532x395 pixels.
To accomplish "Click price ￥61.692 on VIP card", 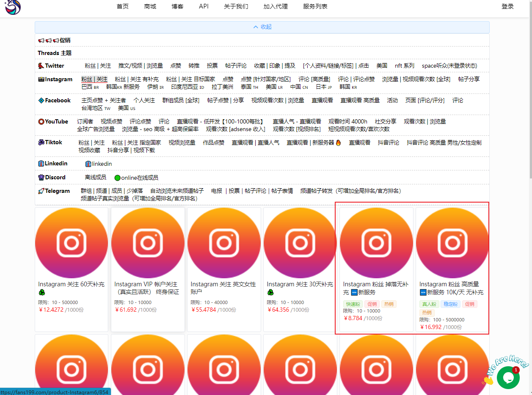I will [126, 310].
